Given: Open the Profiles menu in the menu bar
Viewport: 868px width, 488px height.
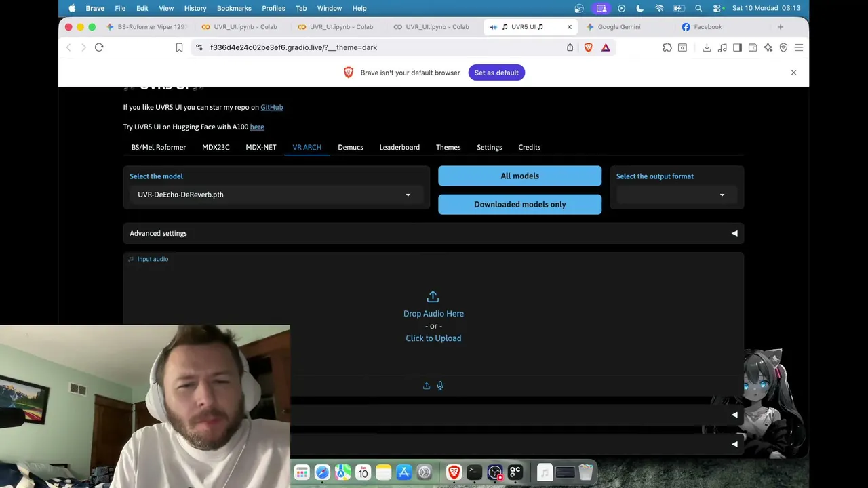Looking at the screenshot, I should coord(273,8).
